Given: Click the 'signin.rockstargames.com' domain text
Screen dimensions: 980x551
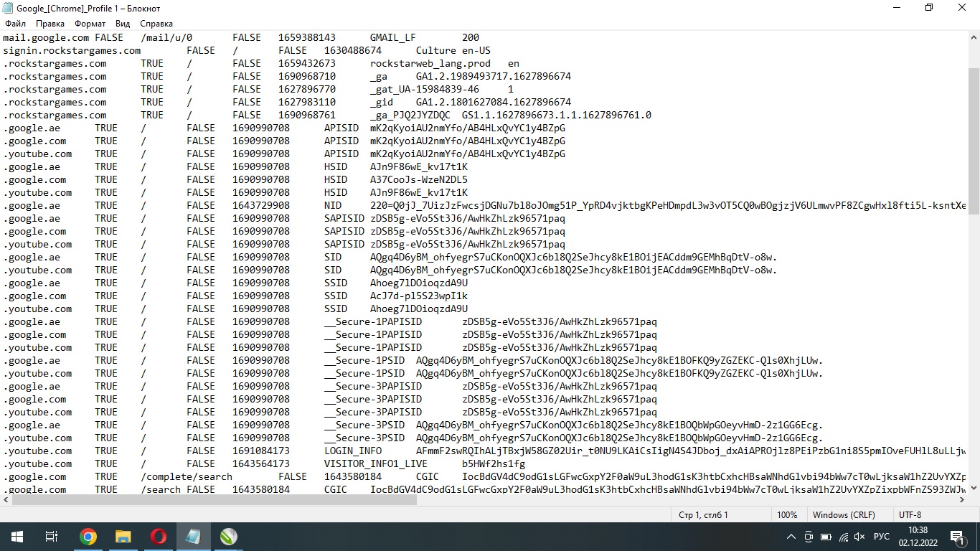Looking at the screenshot, I should (x=72, y=50).
